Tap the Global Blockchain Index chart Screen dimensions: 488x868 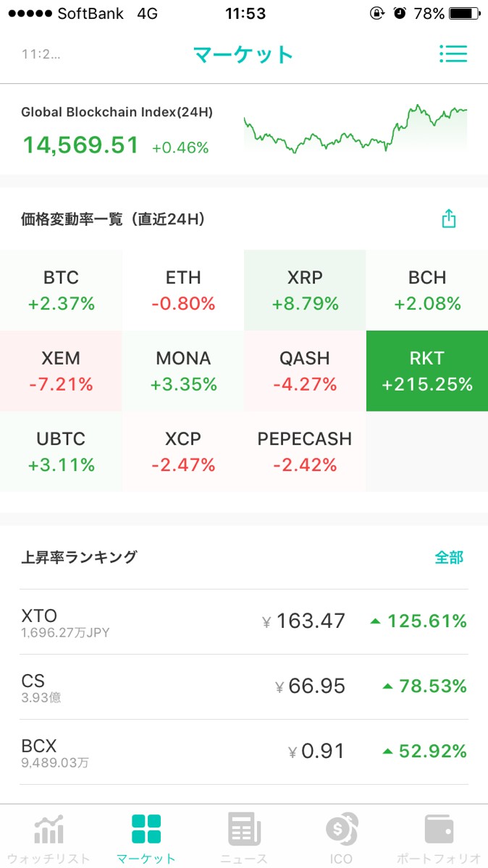pos(355,129)
